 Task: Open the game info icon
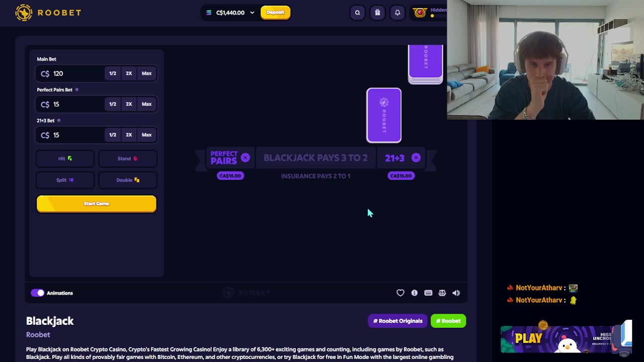point(415,293)
